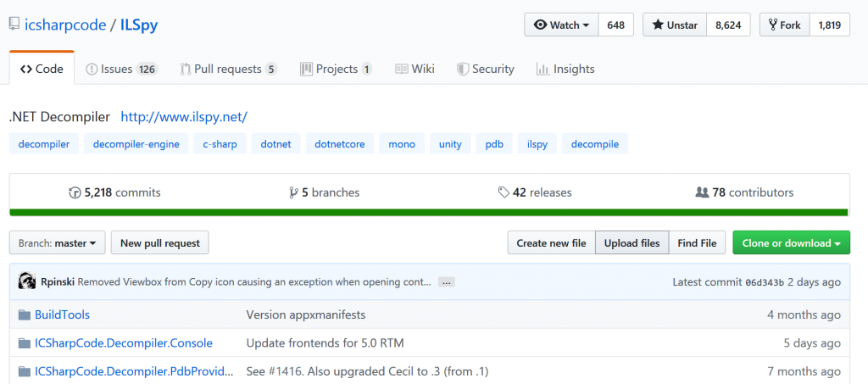Open the latest commit 06d343b hash
This screenshot has height=384, width=868.
tap(764, 282)
